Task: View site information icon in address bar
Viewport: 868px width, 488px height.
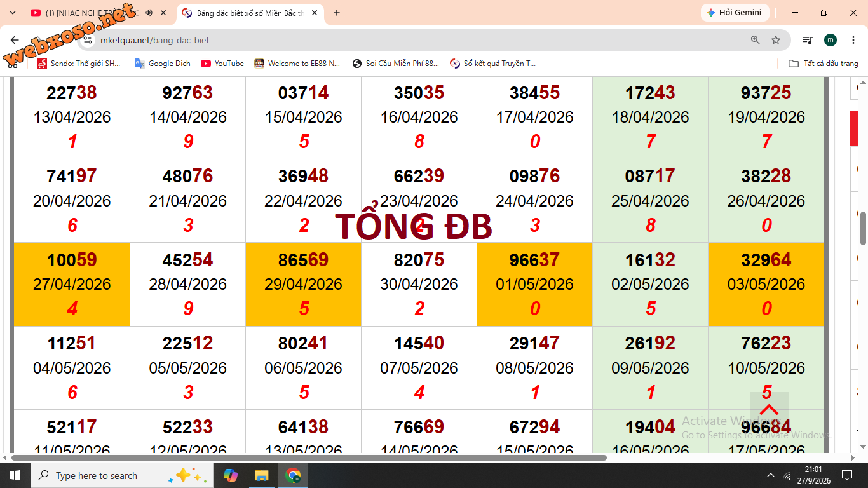Action: pyautogui.click(x=88, y=40)
